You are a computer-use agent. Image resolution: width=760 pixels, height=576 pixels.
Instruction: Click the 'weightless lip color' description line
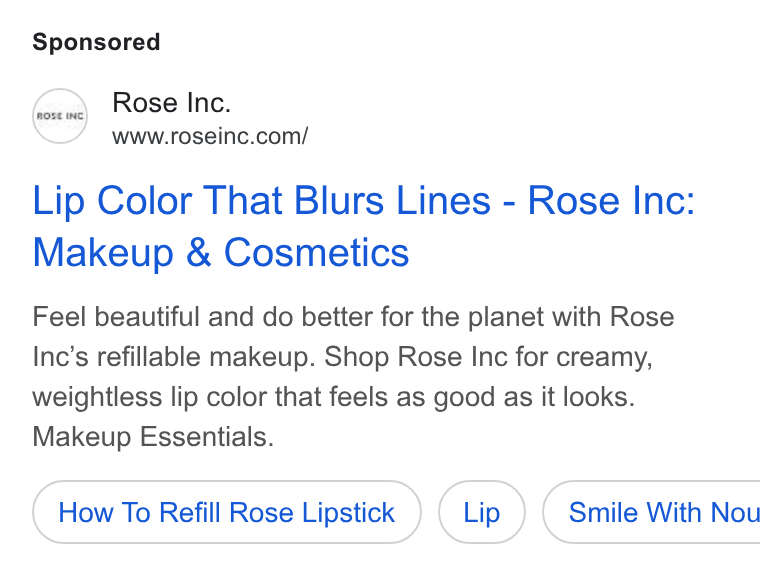pyautogui.click(x=333, y=397)
